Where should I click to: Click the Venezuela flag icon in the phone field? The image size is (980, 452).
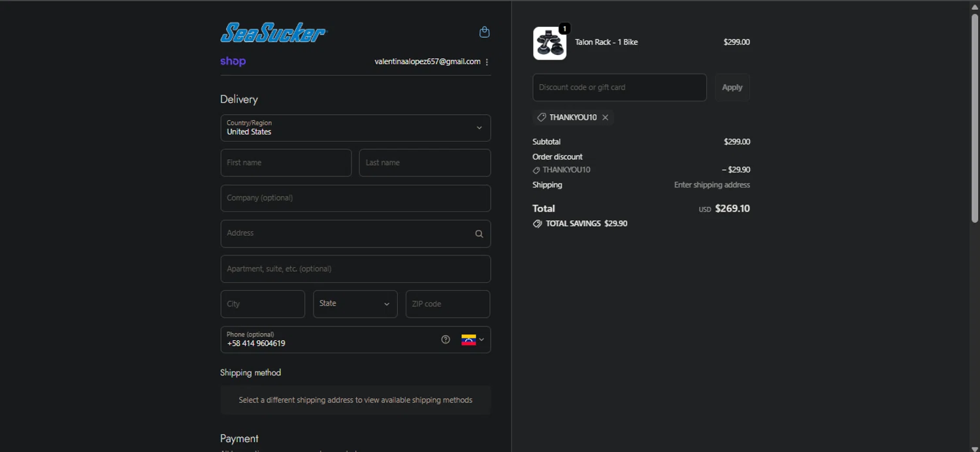pos(468,340)
